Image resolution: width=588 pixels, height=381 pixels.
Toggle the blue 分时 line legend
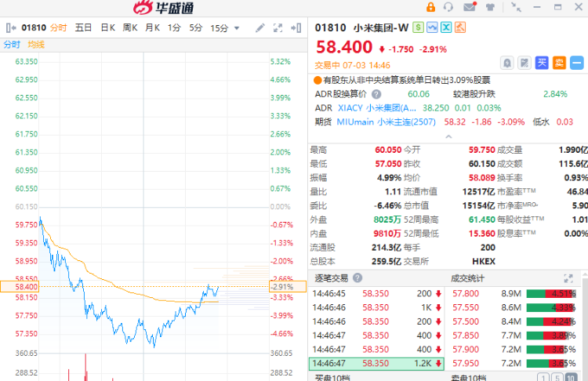pyautogui.click(x=12, y=45)
